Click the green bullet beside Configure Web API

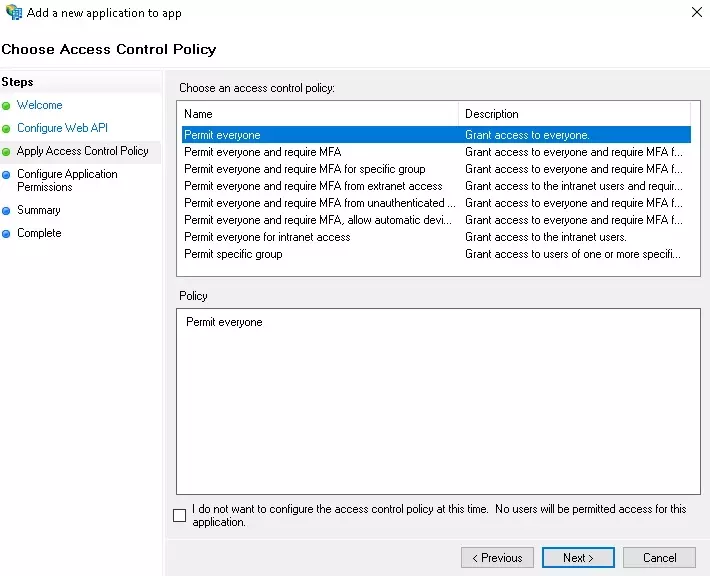[x=6, y=129]
